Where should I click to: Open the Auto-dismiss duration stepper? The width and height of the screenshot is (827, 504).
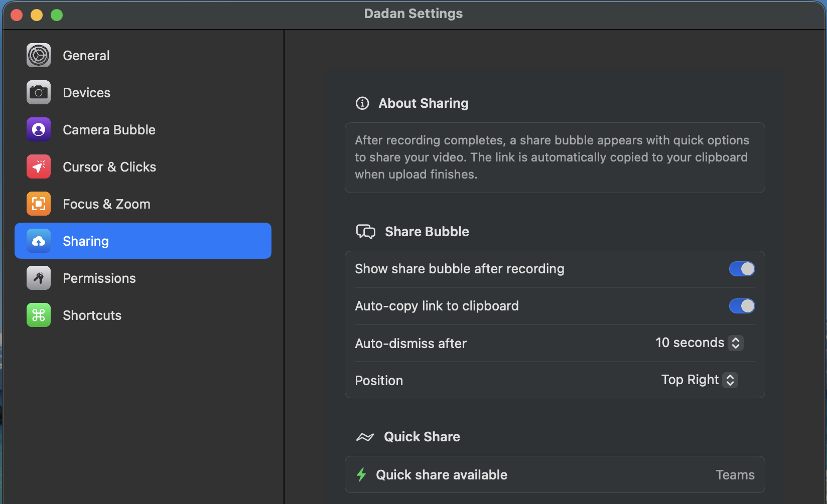735,343
